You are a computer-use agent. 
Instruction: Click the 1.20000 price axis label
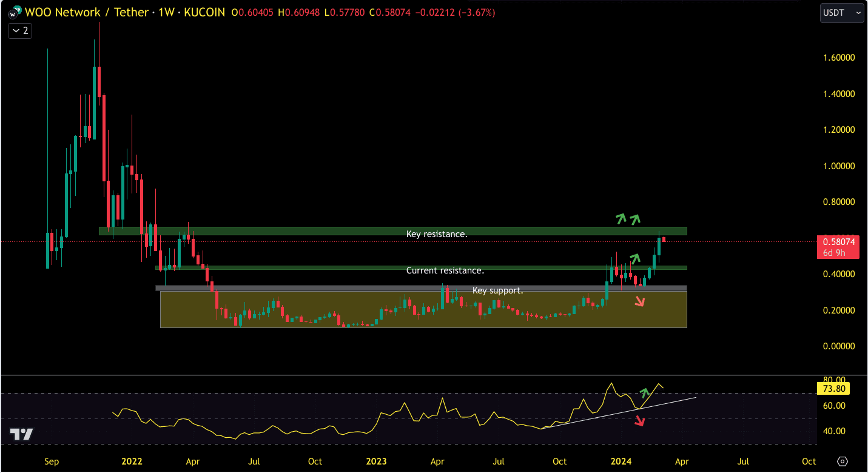click(838, 130)
